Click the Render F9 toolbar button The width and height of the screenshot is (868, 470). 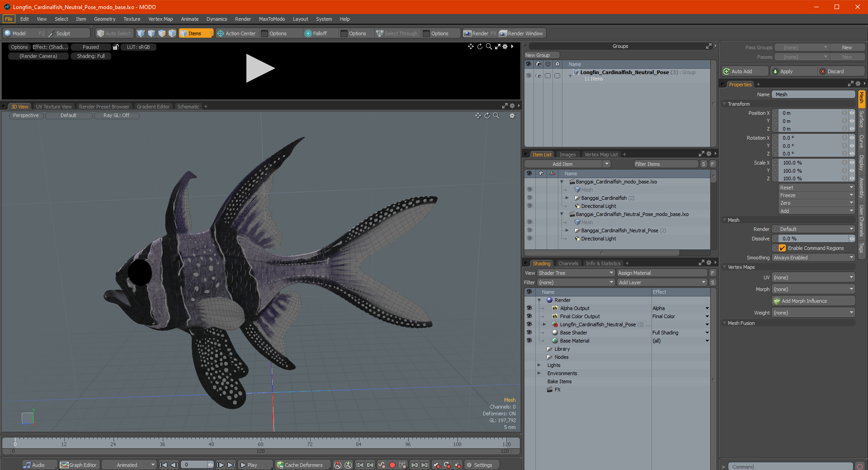(480, 33)
